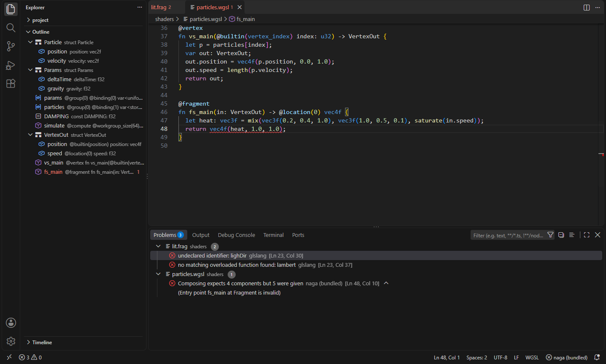Click fs_main symbol icon in breadcrumb
This screenshot has height=364, width=606.
(x=232, y=19)
